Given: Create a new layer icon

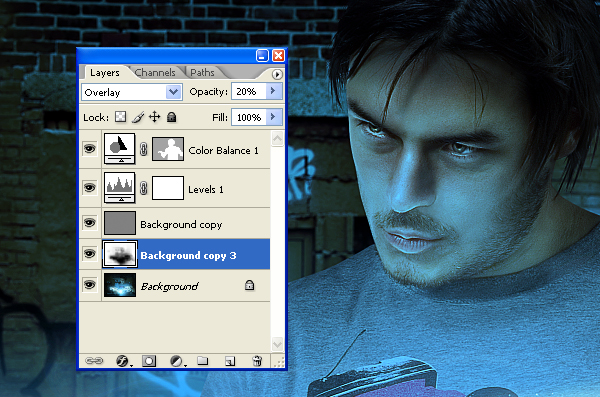Looking at the screenshot, I should click(230, 361).
